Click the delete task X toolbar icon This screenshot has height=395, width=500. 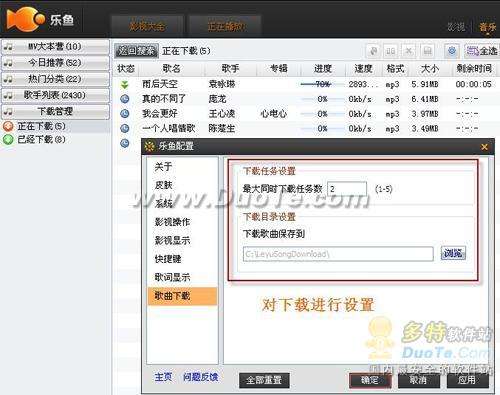(409, 51)
